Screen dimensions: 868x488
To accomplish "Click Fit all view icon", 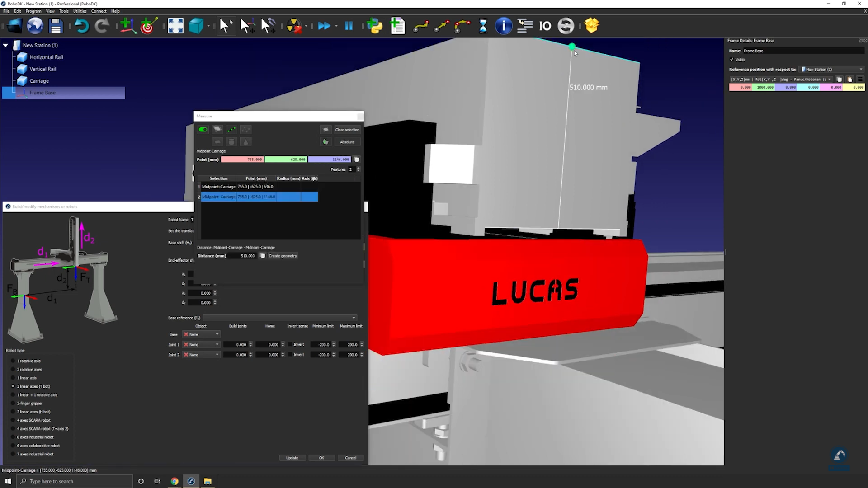I will 175,26.
